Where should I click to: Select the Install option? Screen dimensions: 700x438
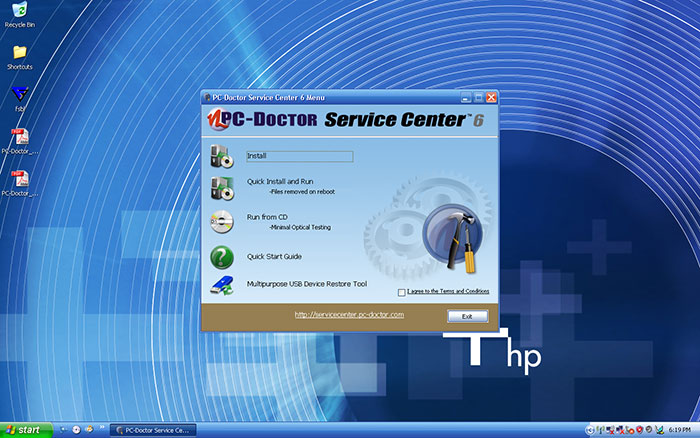pos(300,156)
